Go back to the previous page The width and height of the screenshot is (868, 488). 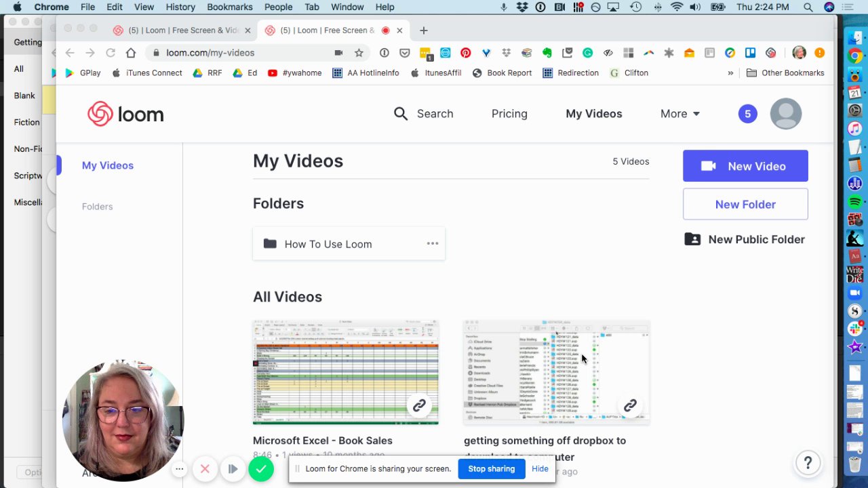click(70, 53)
